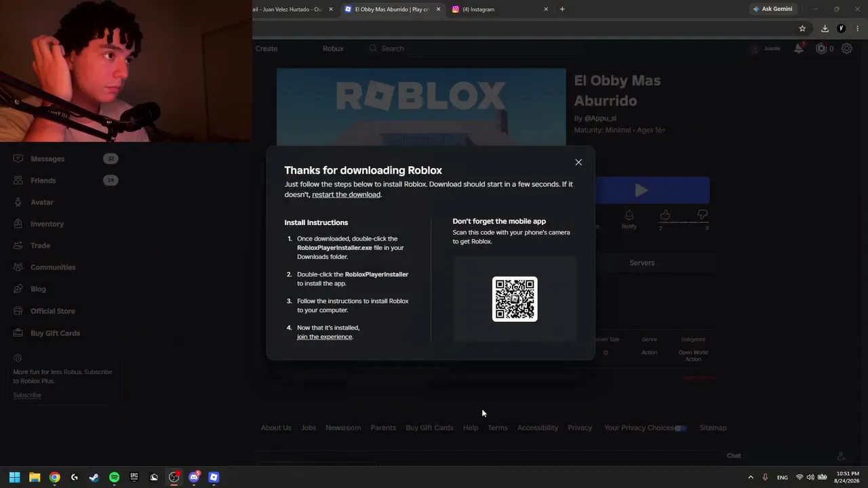Open the @Appu_sl creator profile
The width and height of the screenshot is (868, 488).
pyautogui.click(x=600, y=118)
